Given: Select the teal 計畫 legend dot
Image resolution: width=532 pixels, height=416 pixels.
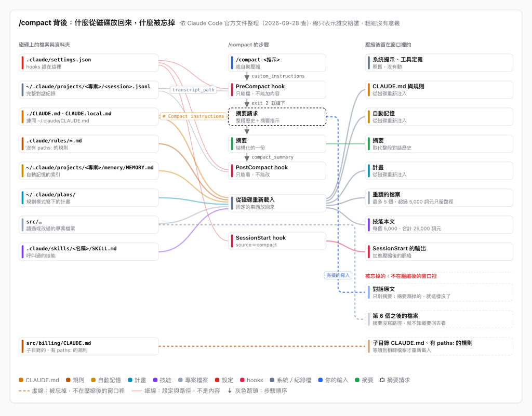Looking at the screenshot, I should pyautogui.click(x=130, y=380).
